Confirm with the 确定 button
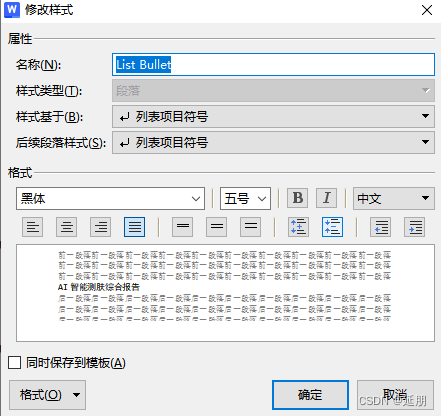 tap(310, 395)
